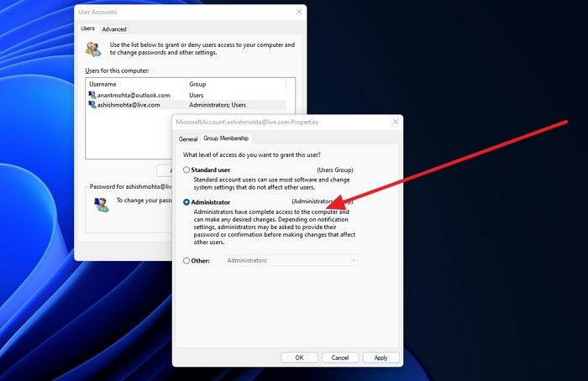
Task: Open the Advanced tab in User Accounts
Action: 114,29
